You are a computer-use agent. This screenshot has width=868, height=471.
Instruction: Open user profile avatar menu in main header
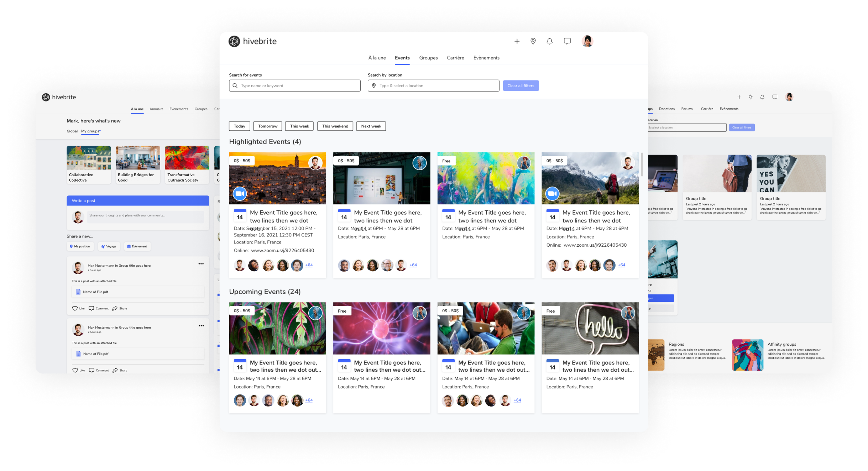587,41
